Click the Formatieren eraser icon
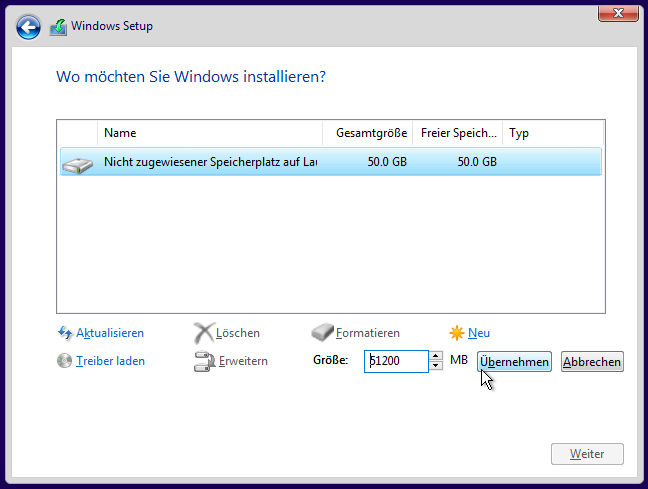This screenshot has height=489, width=648. tap(322, 332)
